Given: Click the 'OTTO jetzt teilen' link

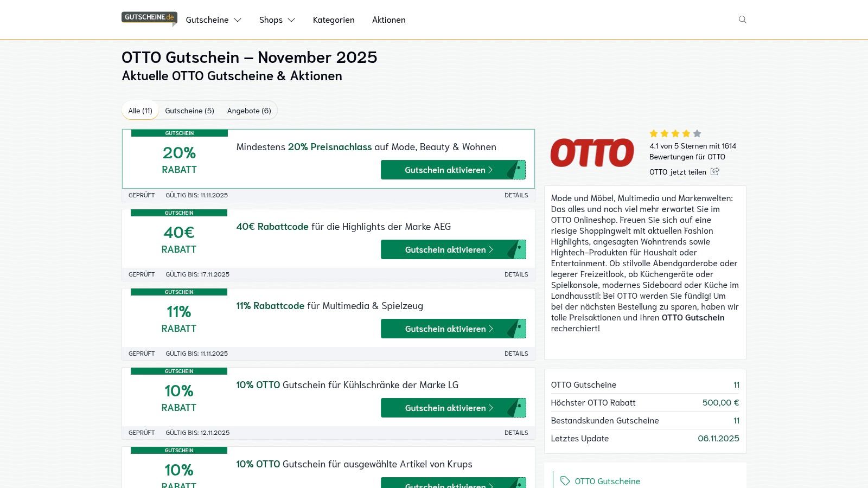Looking at the screenshot, I should [678, 172].
